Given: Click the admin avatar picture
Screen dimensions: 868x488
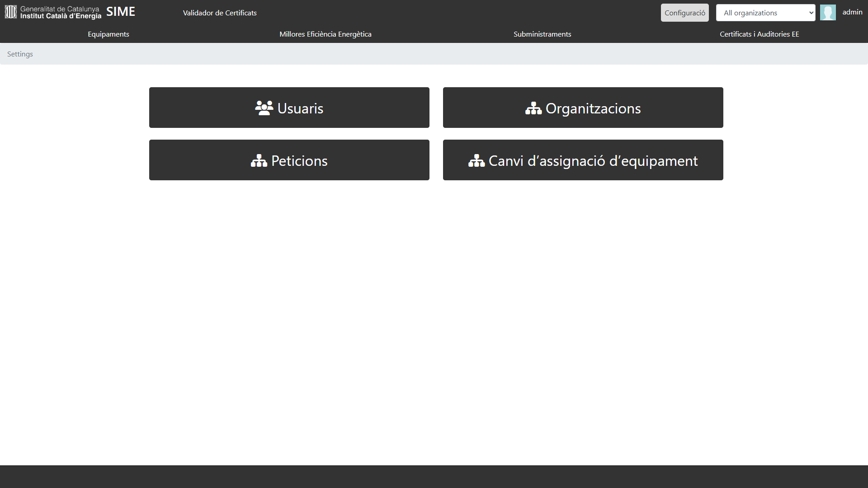Looking at the screenshot, I should click(x=828, y=13).
